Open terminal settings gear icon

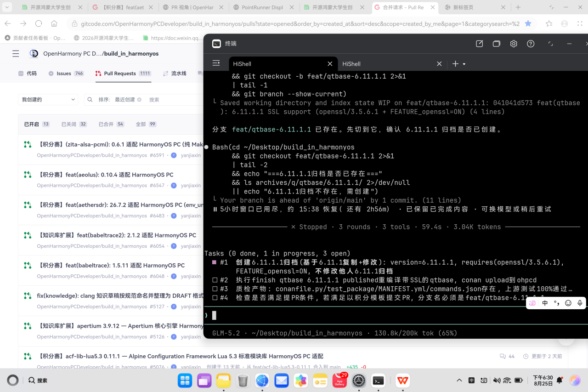(514, 44)
